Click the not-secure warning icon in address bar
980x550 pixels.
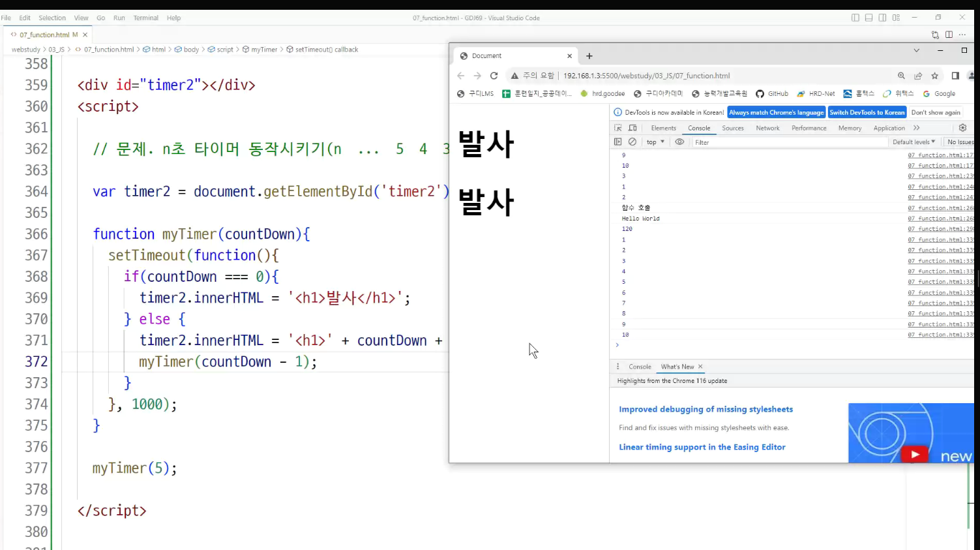pos(514,76)
